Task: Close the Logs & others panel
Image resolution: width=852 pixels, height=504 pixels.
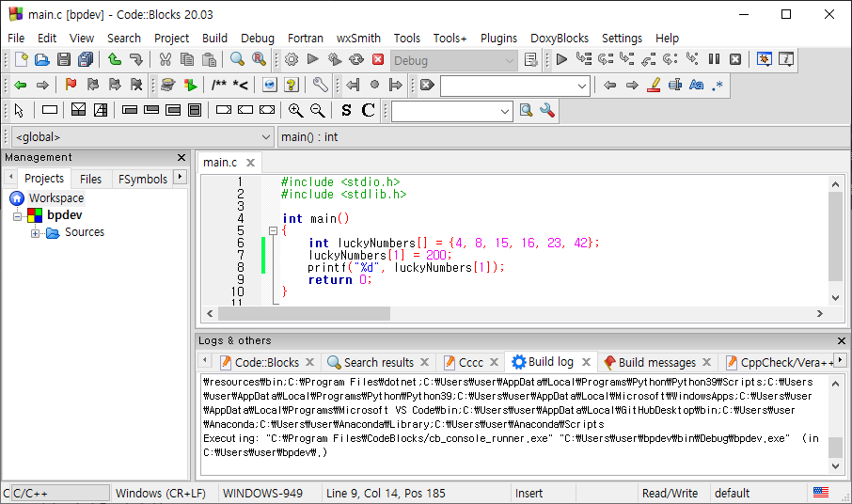Action: tap(842, 341)
